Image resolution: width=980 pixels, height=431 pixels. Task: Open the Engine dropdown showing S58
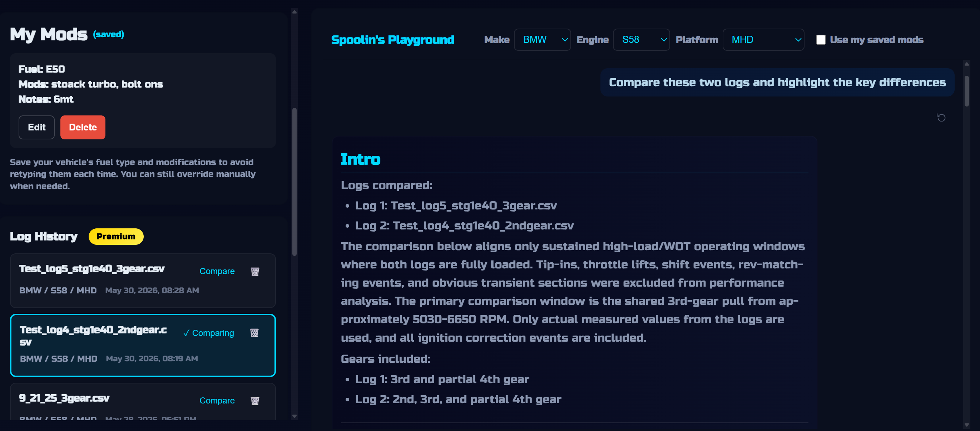(641, 40)
